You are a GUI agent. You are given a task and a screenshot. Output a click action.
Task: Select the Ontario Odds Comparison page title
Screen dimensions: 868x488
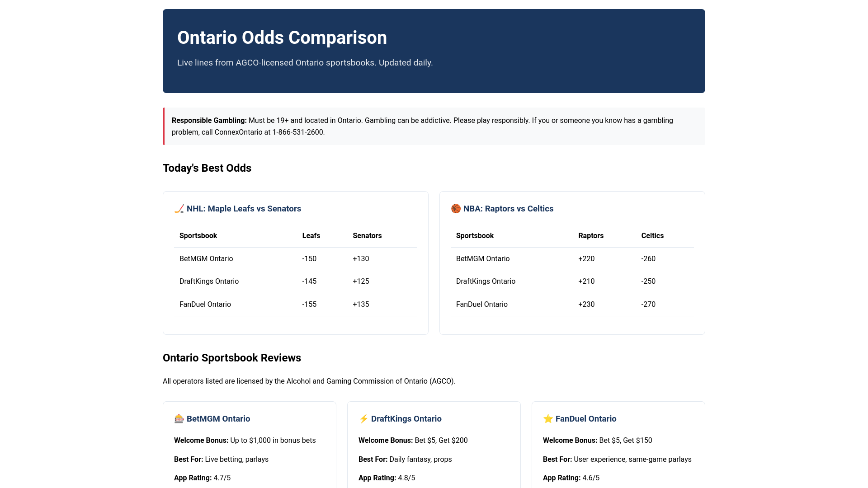[282, 38]
